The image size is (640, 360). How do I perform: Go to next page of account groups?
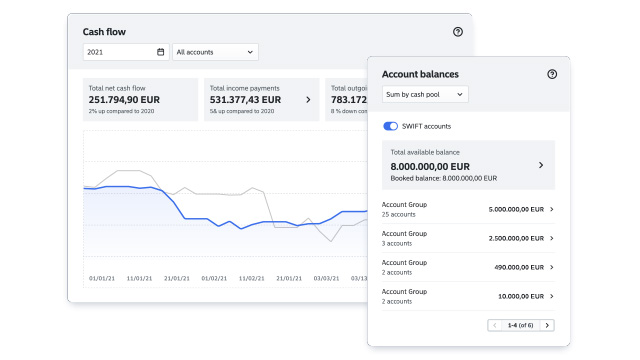(x=547, y=325)
